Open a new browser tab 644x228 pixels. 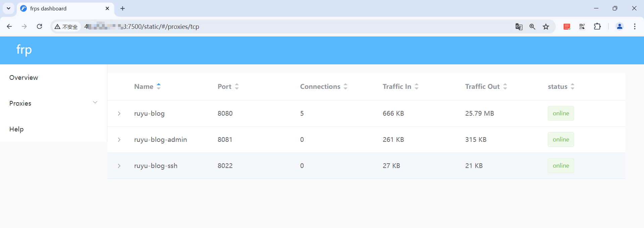pyautogui.click(x=122, y=8)
